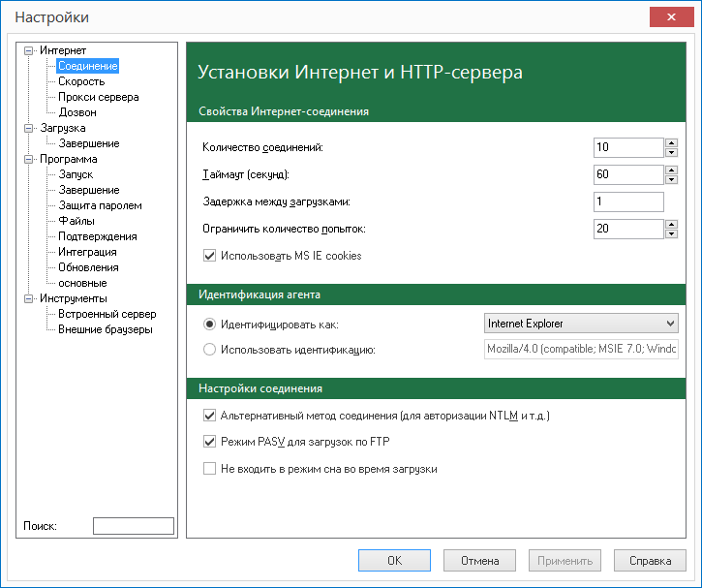Image resolution: width=702 pixels, height=588 pixels.
Task: Open help with Справка button
Action: tap(650, 561)
